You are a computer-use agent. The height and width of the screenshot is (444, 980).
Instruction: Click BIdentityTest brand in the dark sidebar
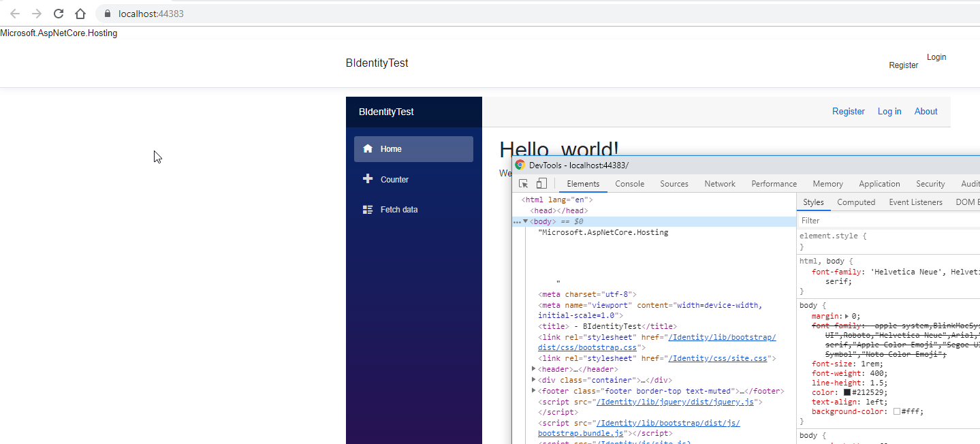click(386, 112)
